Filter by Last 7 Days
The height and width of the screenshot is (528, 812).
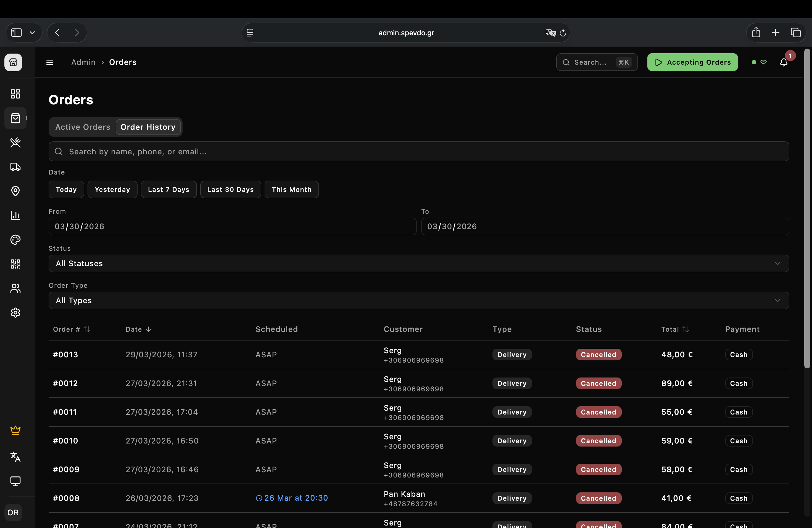[x=168, y=189]
